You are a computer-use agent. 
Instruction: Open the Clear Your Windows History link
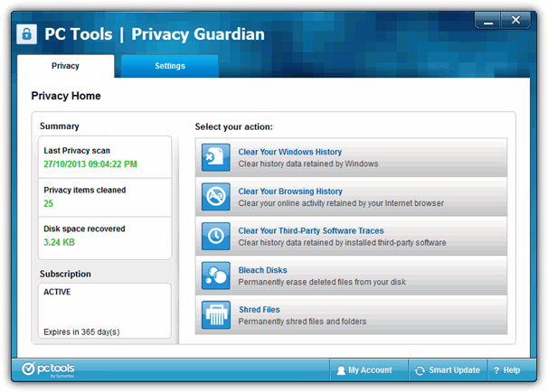coord(289,152)
